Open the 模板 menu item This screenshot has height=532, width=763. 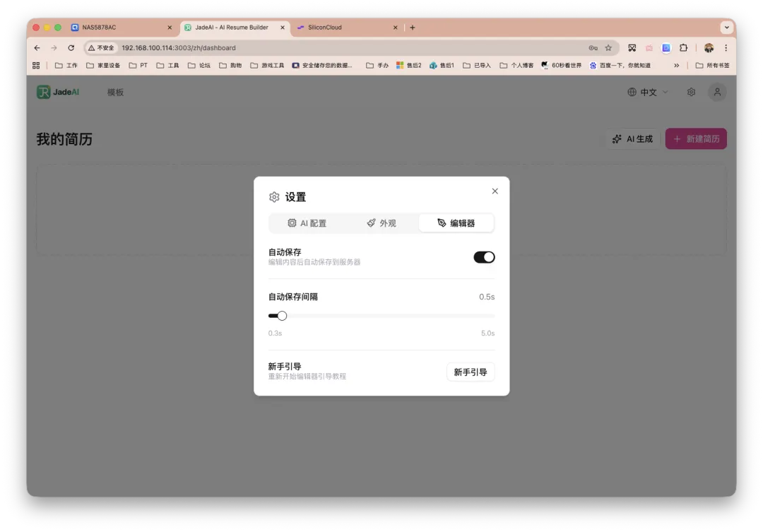115,93
